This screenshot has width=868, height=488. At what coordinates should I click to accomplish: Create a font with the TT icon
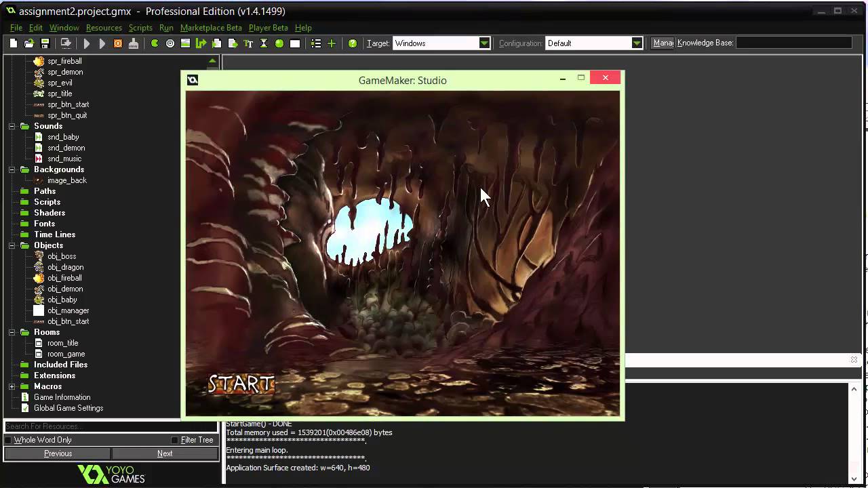pos(248,43)
